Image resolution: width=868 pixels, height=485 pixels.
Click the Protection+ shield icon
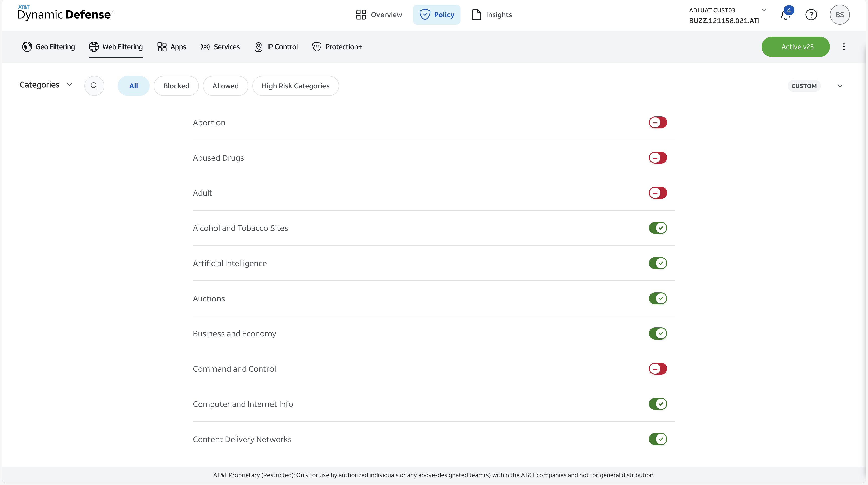317,47
